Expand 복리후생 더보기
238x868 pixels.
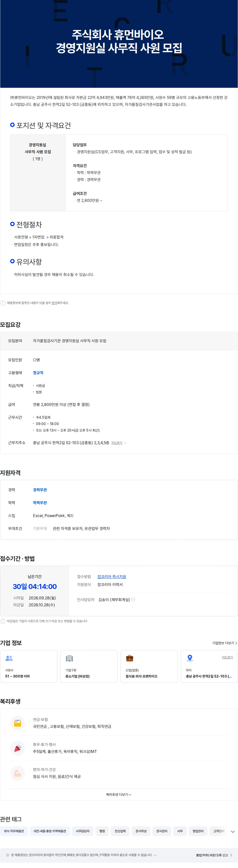click(119, 794)
